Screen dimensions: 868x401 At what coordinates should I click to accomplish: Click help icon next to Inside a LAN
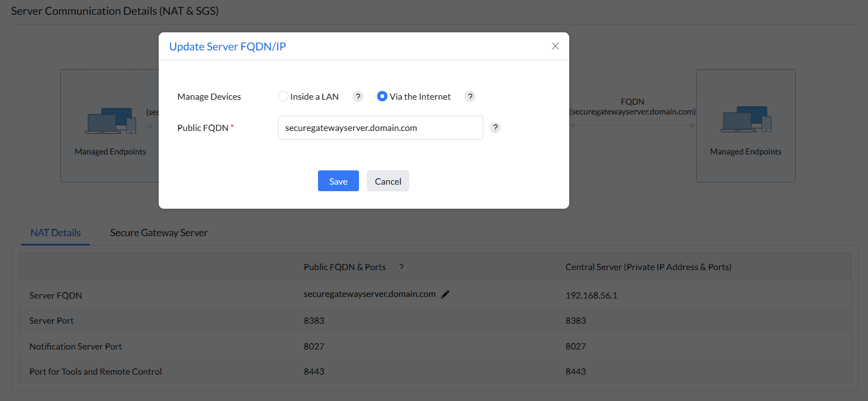pos(358,96)
